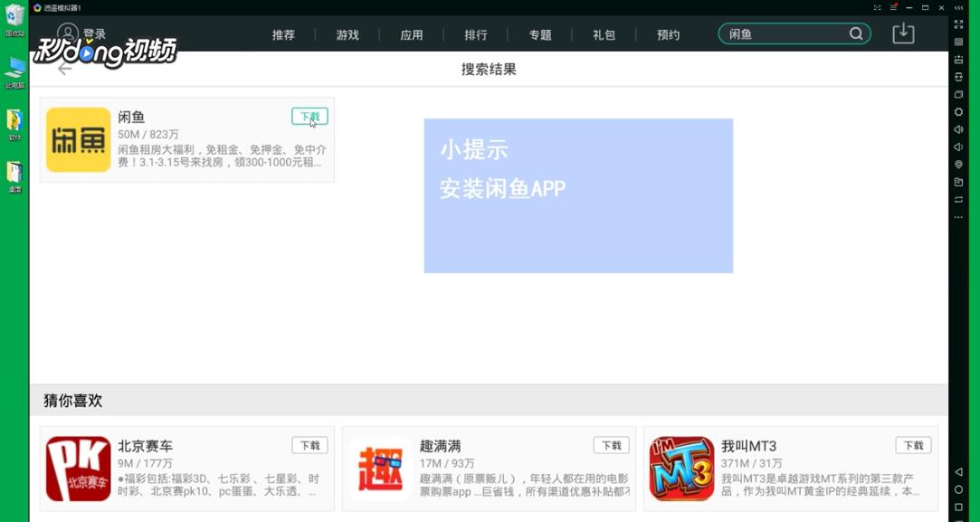Viewport: 980px width, 522px height.
Task: Click the 登录 login link
Action: tap(94, 33)
